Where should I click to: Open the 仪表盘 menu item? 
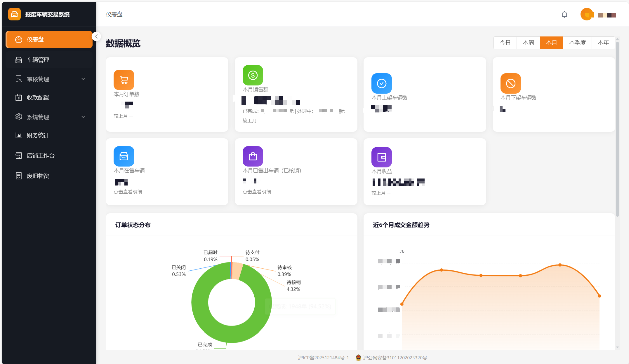point(49,39)
